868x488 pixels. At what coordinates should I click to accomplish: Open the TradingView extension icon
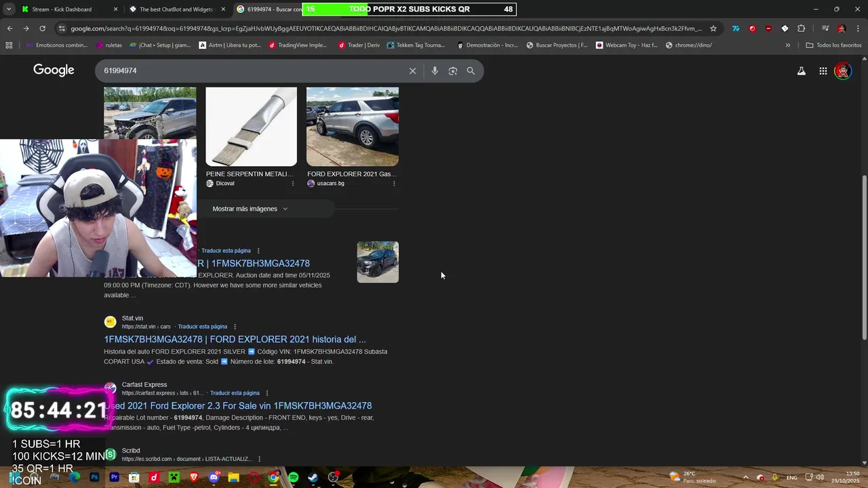click(x=736, y=28)
